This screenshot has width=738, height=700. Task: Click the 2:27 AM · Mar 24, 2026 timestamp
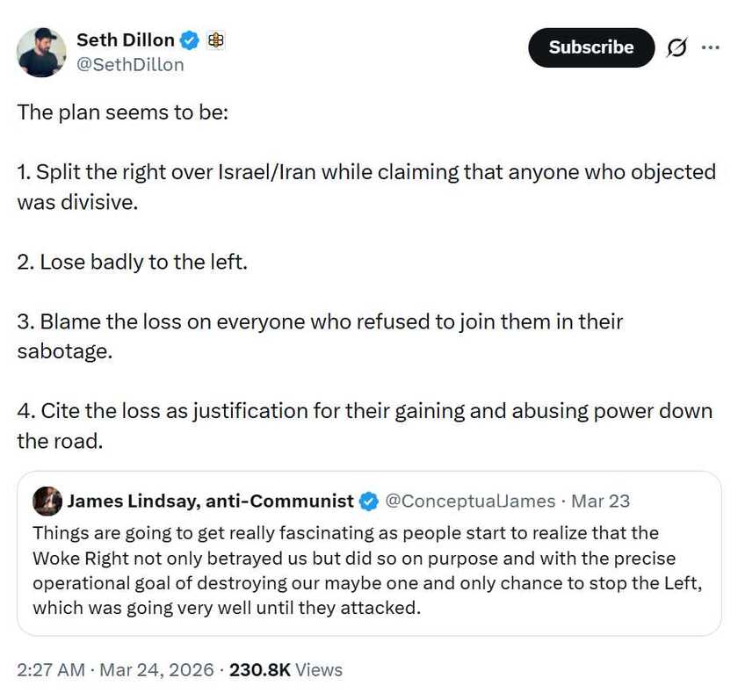[x=115, y=669]
